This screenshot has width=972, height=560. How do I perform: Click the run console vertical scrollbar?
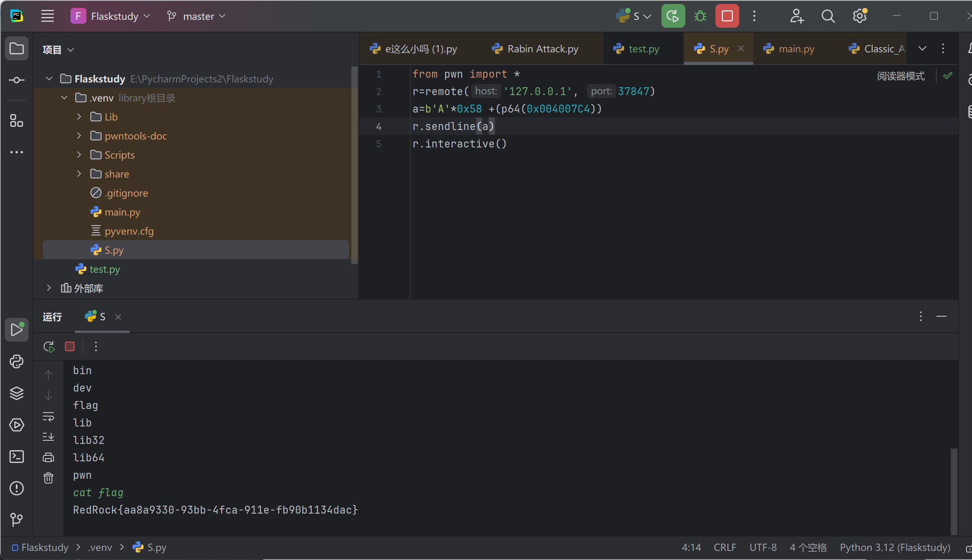click(x=954, y=491)
